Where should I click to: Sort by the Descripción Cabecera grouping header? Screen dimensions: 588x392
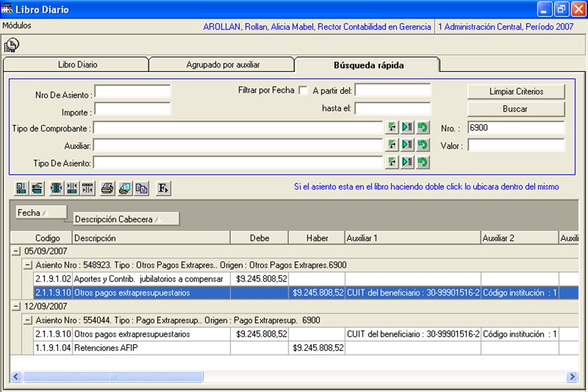126,219
